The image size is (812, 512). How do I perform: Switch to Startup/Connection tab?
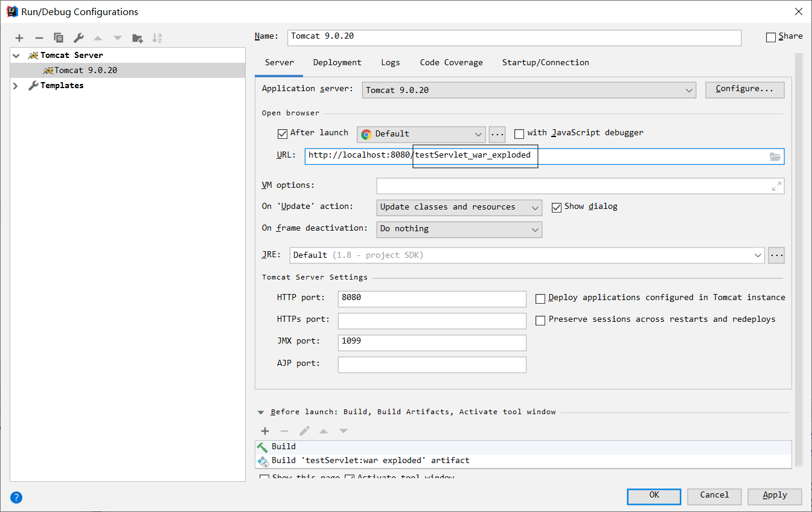click(x=546, y=63)
